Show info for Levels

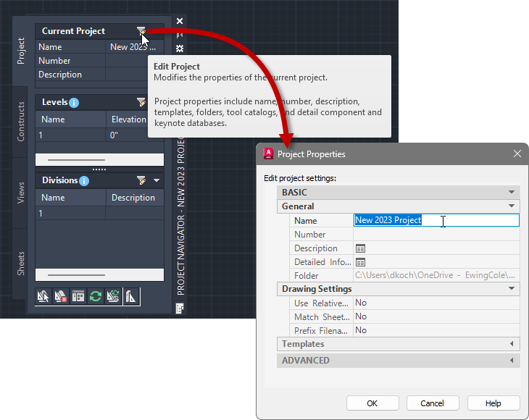[74, 103]
